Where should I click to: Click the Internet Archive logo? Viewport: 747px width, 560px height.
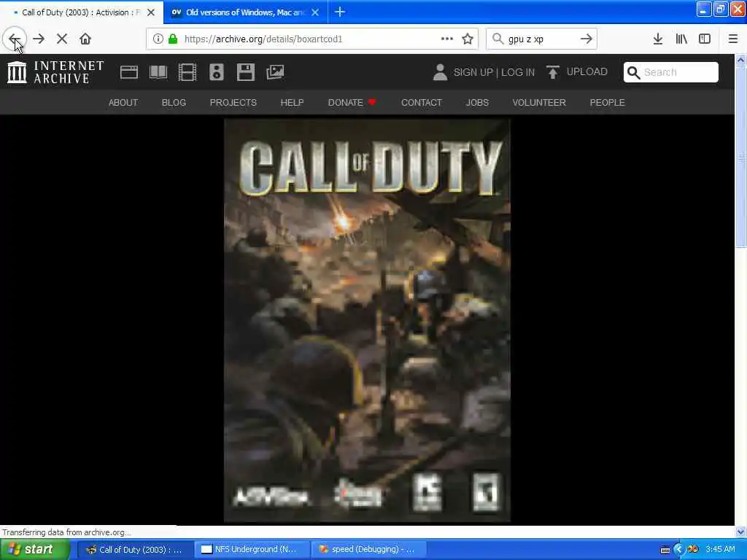(55, 72)
